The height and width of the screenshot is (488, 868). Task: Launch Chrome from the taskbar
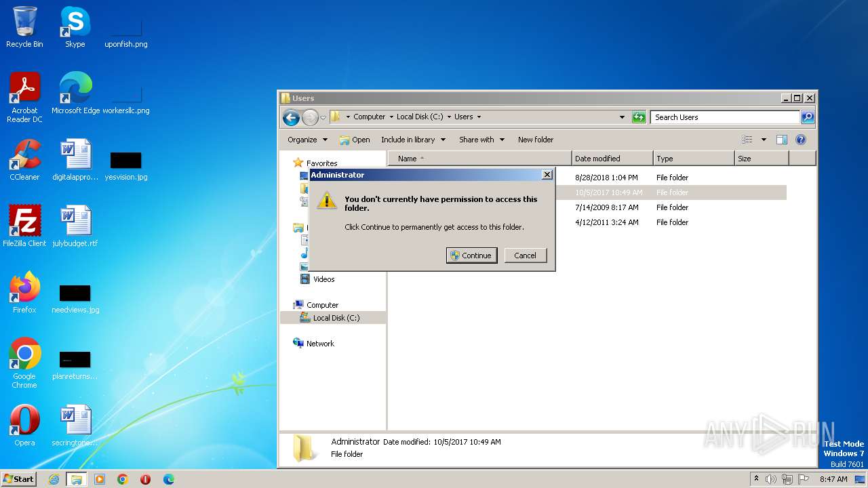coord(123,479)
